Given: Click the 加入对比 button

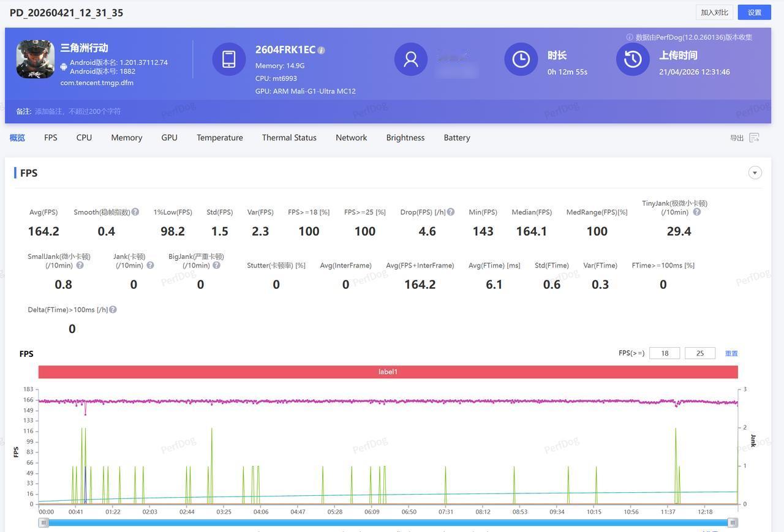Looking at the screenshot, I should (714, 12).
